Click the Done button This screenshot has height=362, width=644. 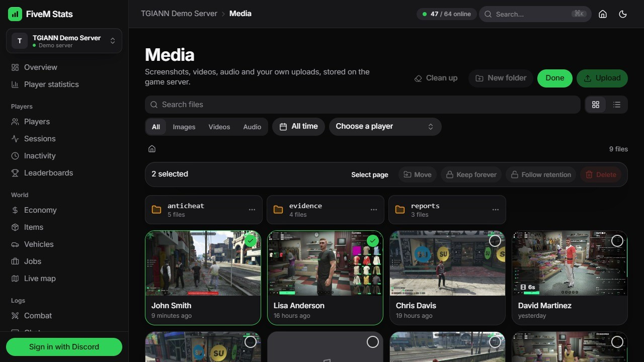coord(554,78)
